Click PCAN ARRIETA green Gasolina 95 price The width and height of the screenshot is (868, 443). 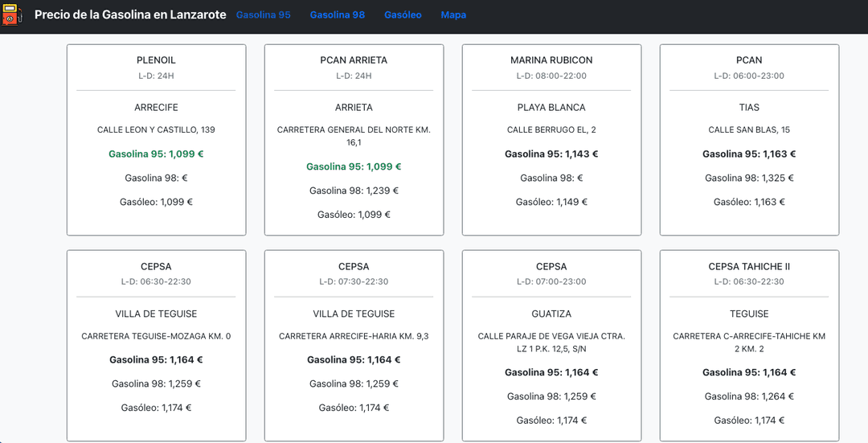click(354, 166)
